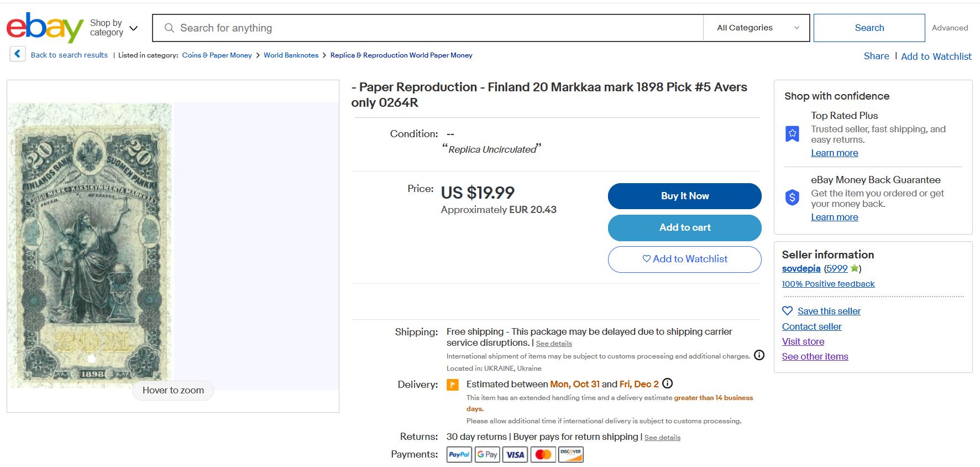Viewport: 980px width, 467px height.
Task: Click the Money Back Guarantee shield icon
Action: tap(793, 197)
